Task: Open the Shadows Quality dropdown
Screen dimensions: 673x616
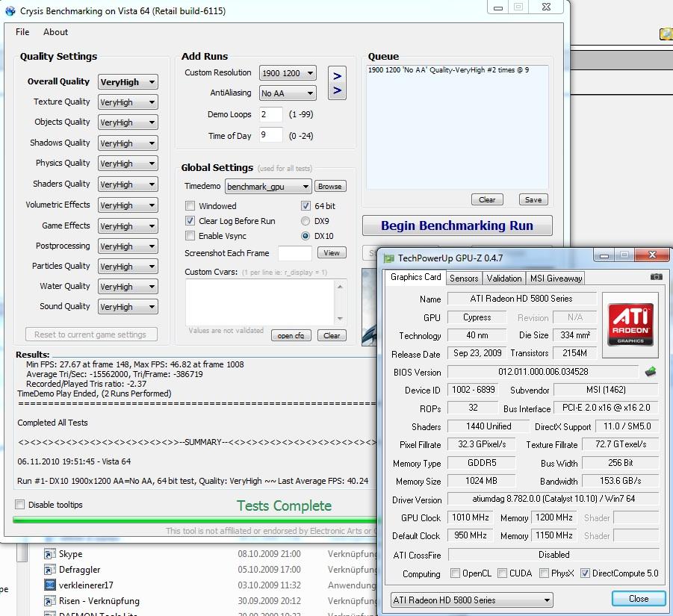Action: click(x=128, y=143)
